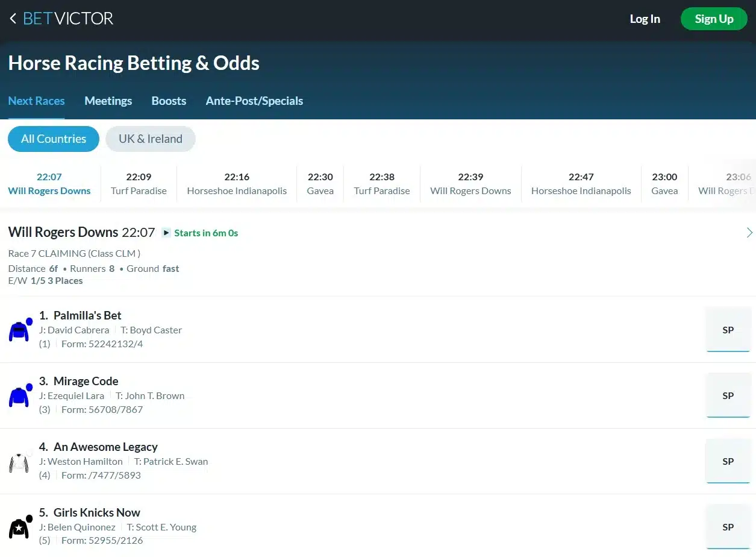Image resolution: width=756 pixels, height=557 pixels.
Task: Select the UK & Ireland filter
Action: 151,139
